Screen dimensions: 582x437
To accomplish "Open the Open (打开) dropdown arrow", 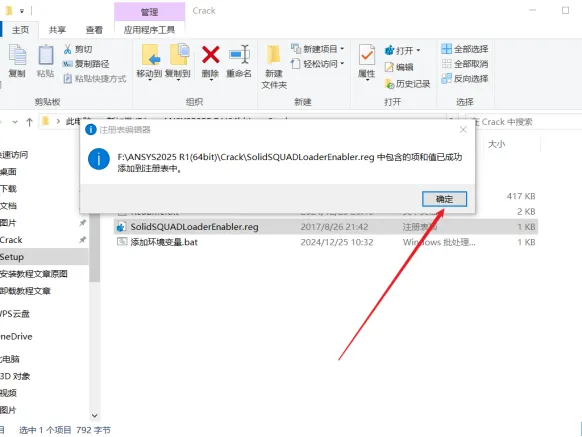I will pos(418,50).
